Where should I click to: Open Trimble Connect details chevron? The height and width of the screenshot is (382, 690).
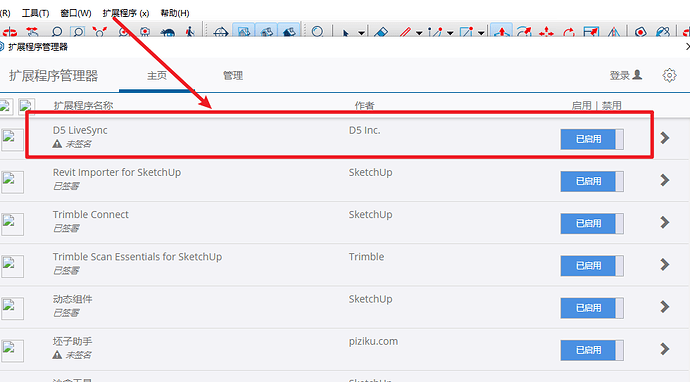(665, 222)
